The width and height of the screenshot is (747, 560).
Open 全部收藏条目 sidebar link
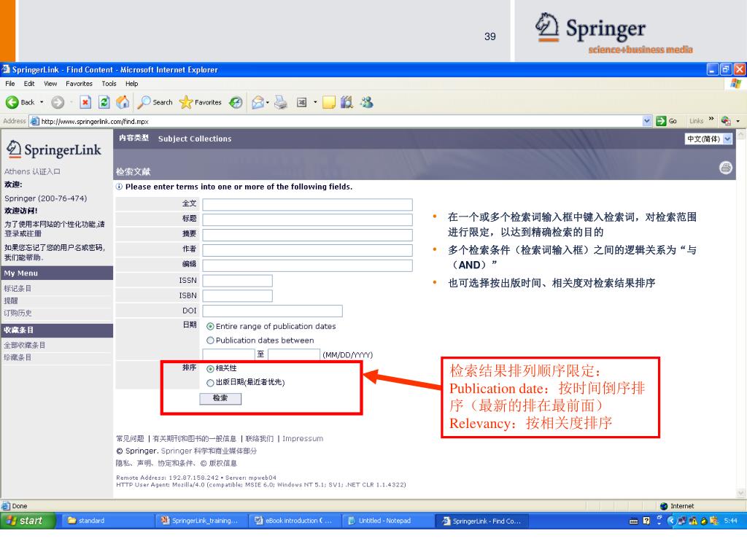[25, 345]
